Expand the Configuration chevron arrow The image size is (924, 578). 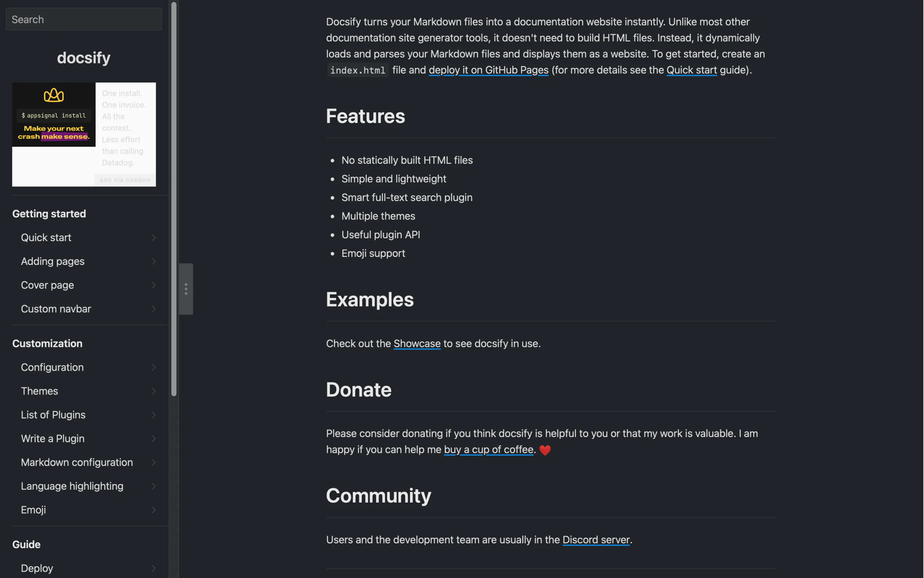(154, 367)
